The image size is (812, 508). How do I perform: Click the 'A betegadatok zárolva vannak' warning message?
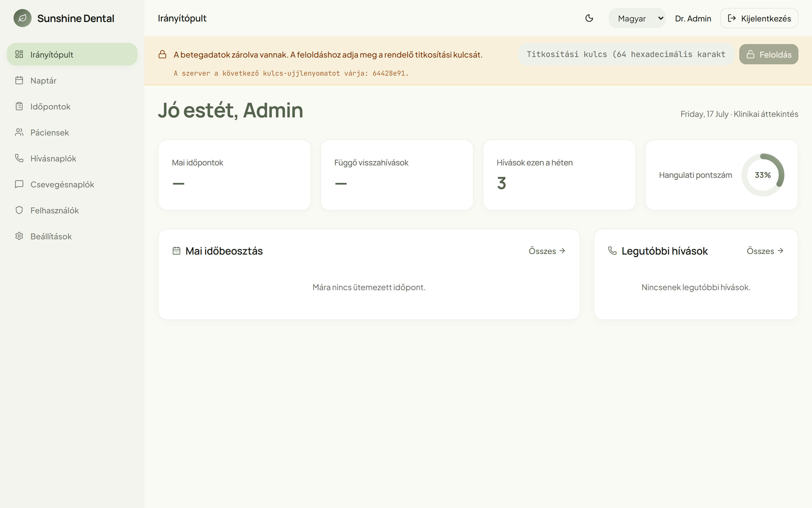328,54
